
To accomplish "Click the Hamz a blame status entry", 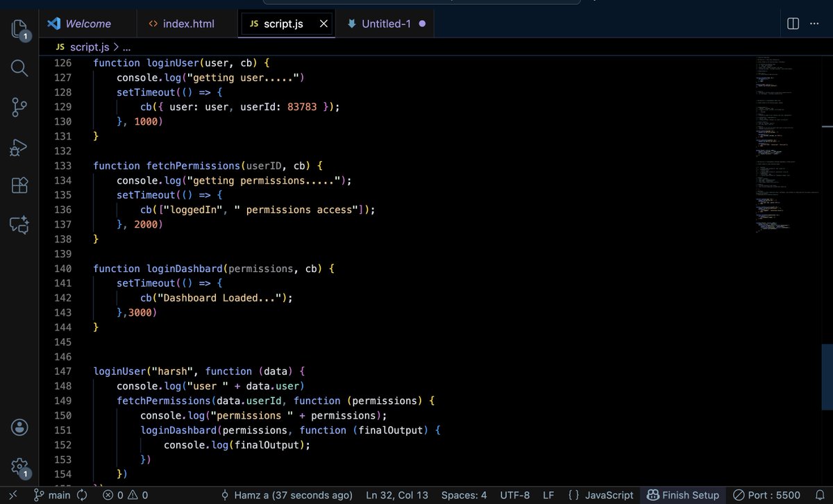I will [286, 495].
